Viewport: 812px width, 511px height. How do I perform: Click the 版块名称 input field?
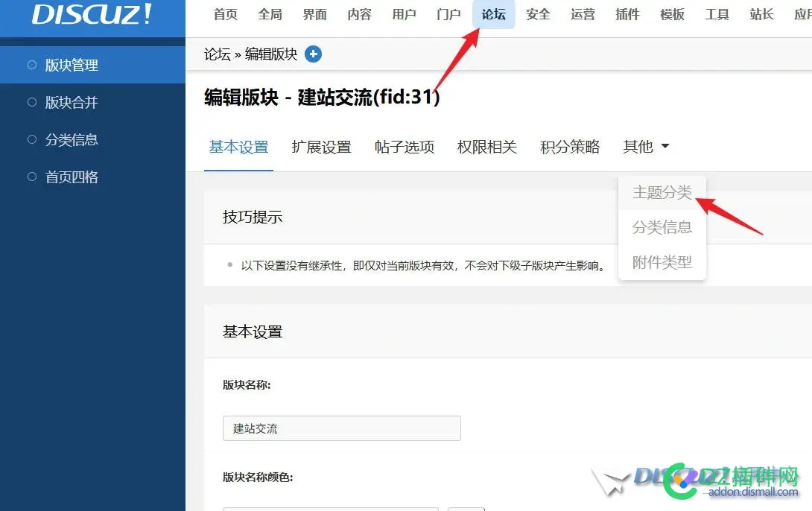(x=342, y=428)
